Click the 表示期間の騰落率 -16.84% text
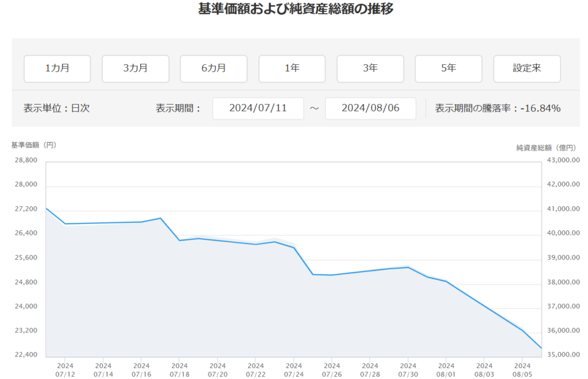The width and height of the screenshot is (588, 379). tap(497, 108)
